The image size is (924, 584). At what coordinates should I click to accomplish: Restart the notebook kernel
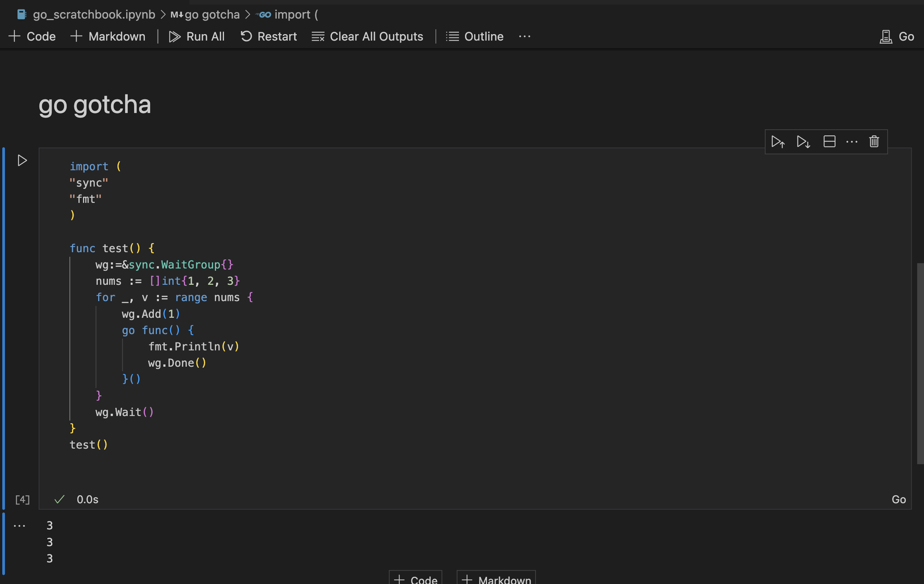click(x=269, y=36)
